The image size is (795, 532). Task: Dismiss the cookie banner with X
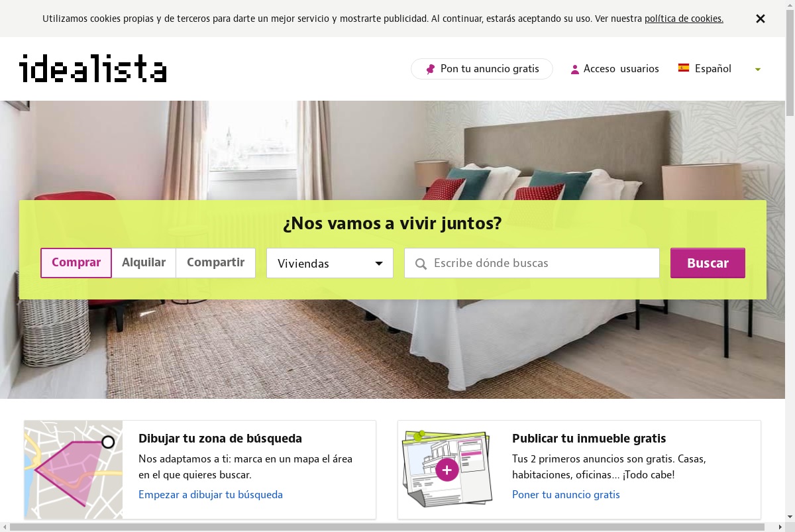[x=761, y=19]
